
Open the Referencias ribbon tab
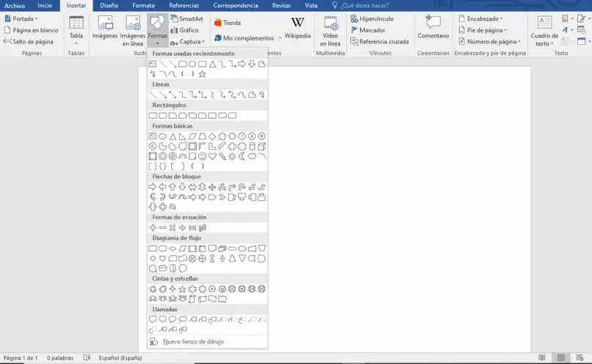click(x=184, y=6)
